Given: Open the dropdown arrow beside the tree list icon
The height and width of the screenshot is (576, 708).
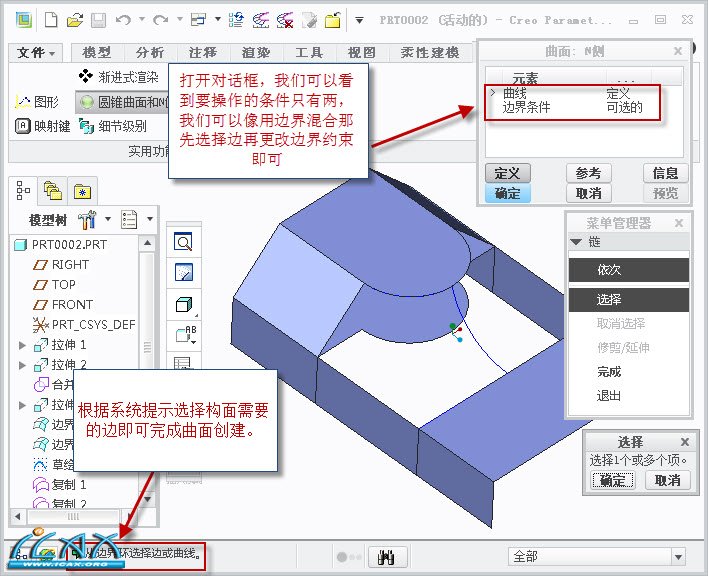Looking at the screenshot, I should coord(150,219).
